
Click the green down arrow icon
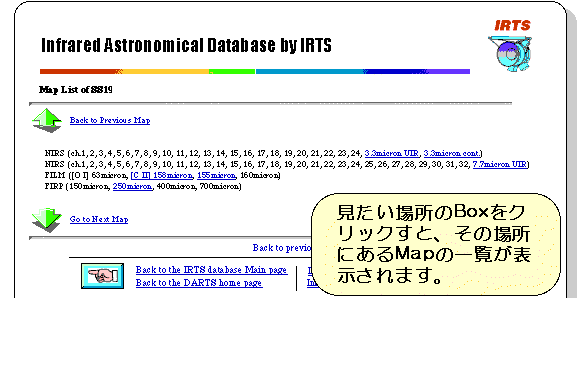(47, 220)
